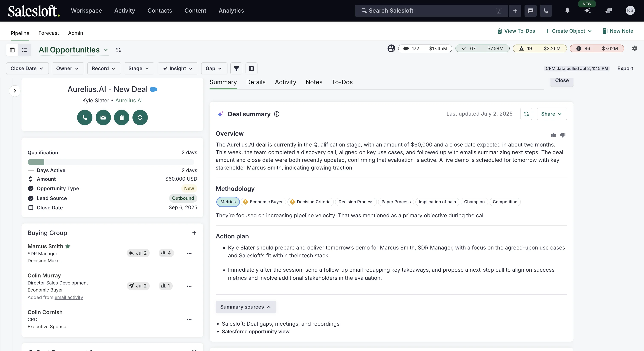The width and height of the screenshot is (644, 351).
Task: Click the New Note button
Action: tap(618, 31)
